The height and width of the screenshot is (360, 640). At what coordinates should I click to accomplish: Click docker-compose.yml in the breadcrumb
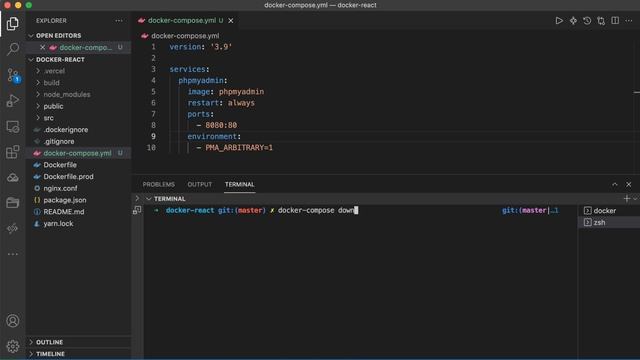(x=185, y=36)
